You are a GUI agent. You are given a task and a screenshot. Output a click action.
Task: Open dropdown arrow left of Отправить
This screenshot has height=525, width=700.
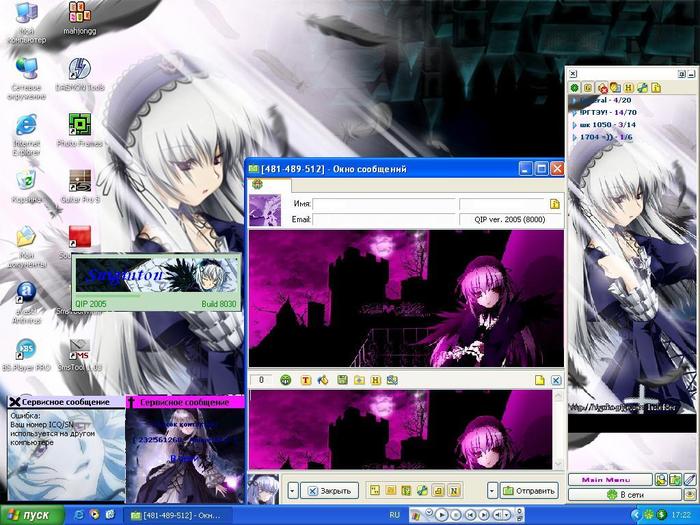[492, 491]
